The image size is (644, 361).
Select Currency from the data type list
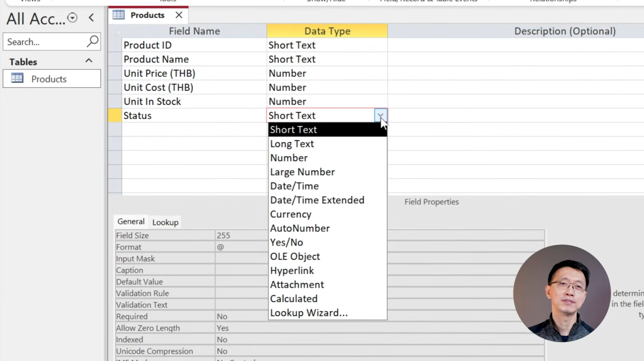pyautogui.click(x=291, y=214)
